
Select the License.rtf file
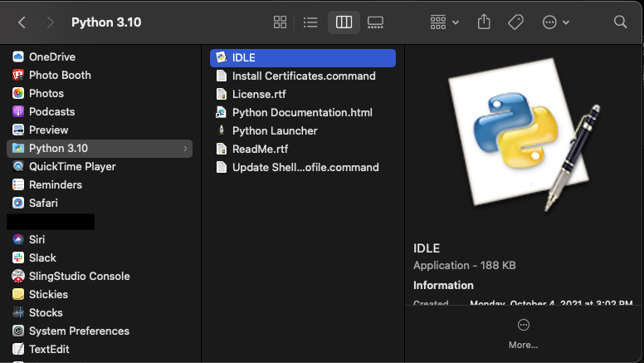[x=303, y=94]
